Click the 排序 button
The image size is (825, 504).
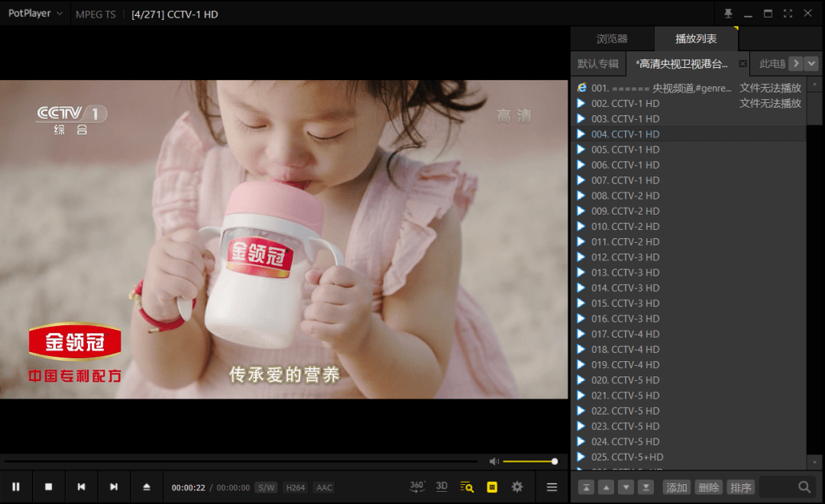point(741,488)
